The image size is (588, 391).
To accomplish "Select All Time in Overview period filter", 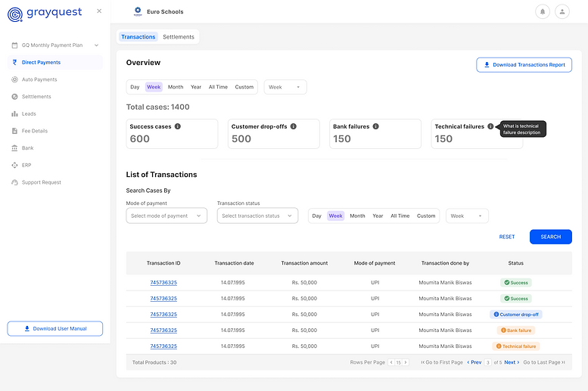I will click(x=218, y=87).
